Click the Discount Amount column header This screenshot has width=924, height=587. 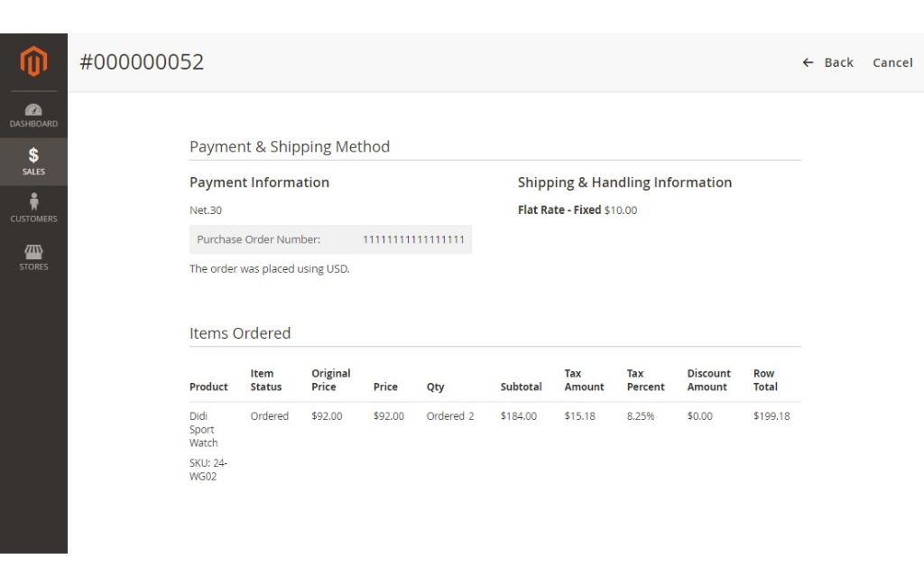[x=709, y=380]
